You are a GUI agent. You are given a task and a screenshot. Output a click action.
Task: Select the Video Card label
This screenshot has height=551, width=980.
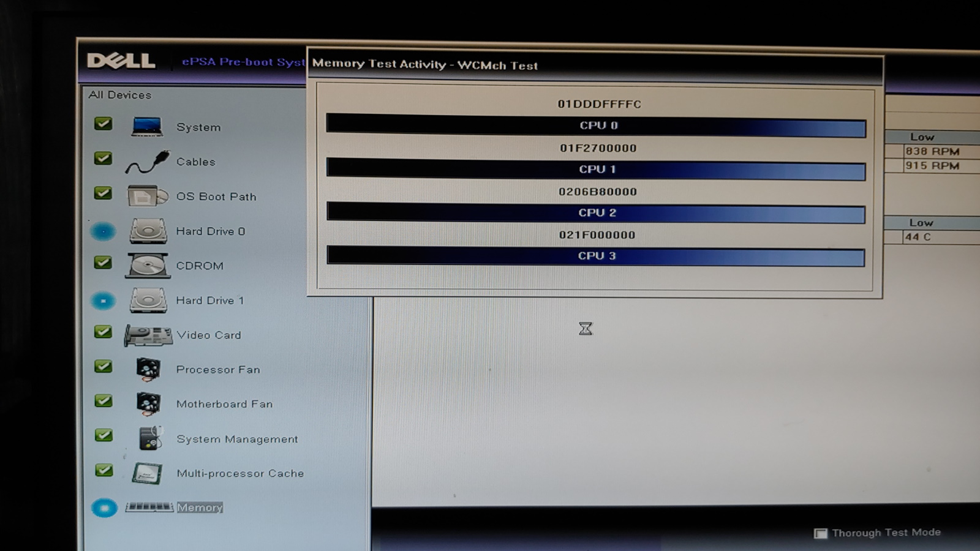pyautogui.click(x=209, y=335)
